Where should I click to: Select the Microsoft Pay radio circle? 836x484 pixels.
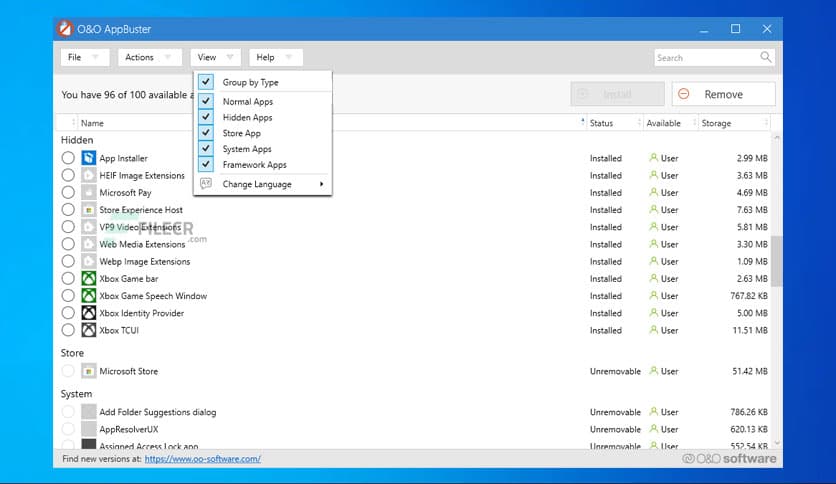(x=68, y=192)
